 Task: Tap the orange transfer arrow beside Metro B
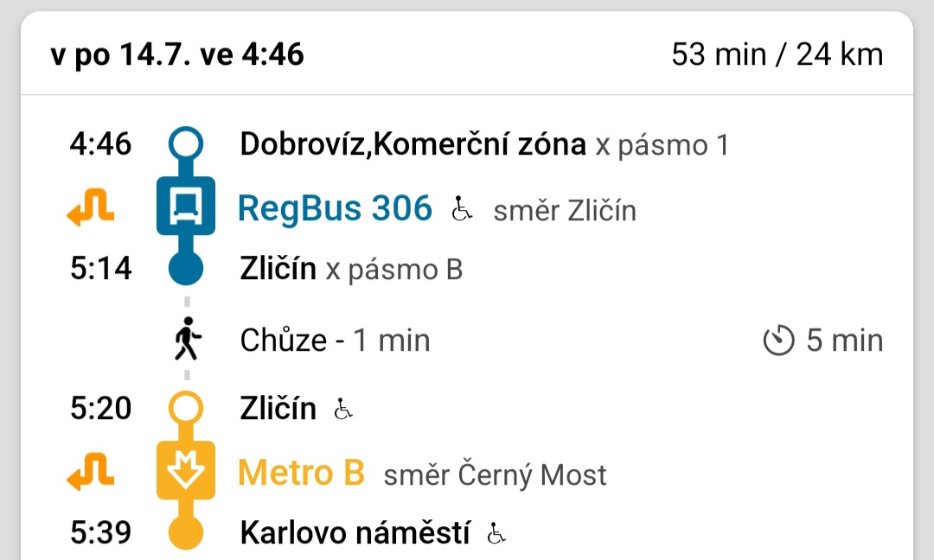coord(90,471)
